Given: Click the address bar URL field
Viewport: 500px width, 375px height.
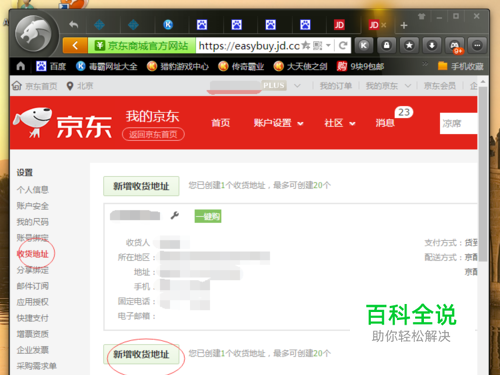Looking at the screenshot, I should pyautogui.click(x=249, y=46).
